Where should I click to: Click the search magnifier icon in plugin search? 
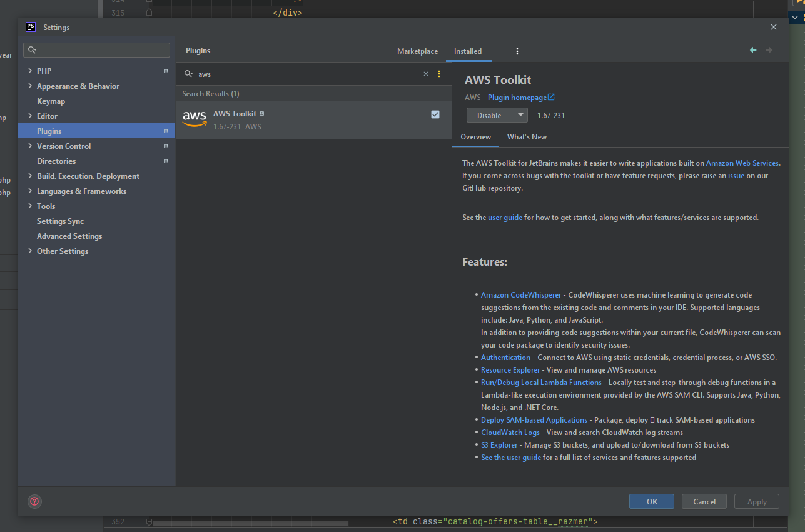coord(188,74)
